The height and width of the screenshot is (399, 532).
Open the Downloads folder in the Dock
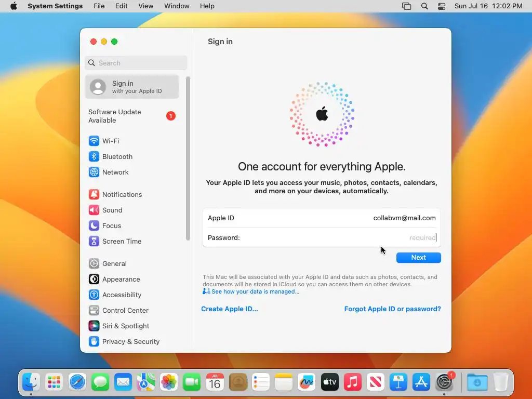click(477, 382)
